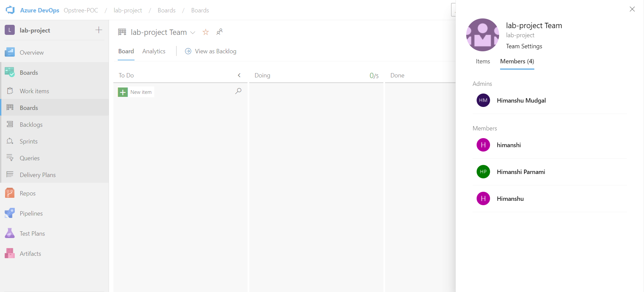The height and width of the screenshot is (292, 644).
Task: Click the New item button label
Action: point(141,92)
